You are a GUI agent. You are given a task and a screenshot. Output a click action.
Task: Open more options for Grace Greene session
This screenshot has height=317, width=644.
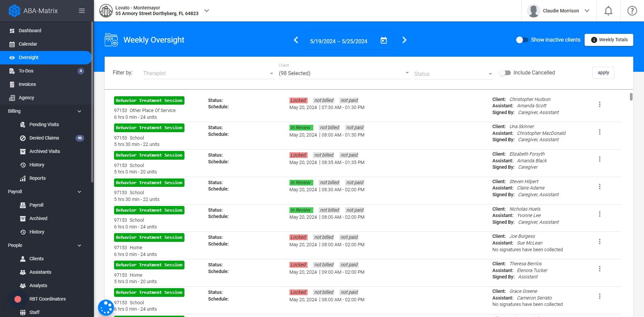click(x=600, y=297)
